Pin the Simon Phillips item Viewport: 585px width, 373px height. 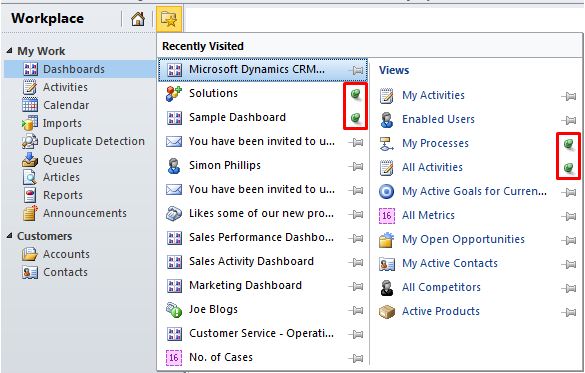tap(356, 166)
